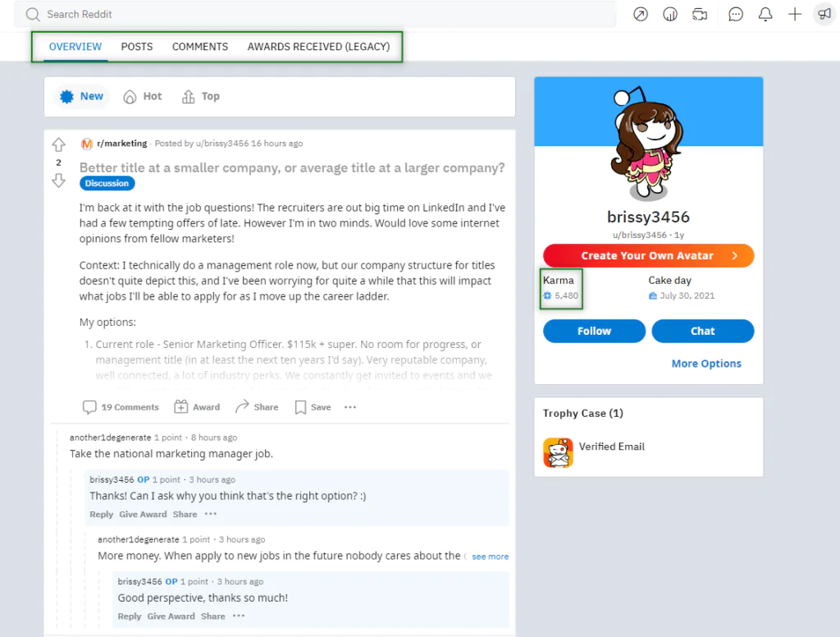Expand comment via see more link
840x637 pixels.
(491, 557)
